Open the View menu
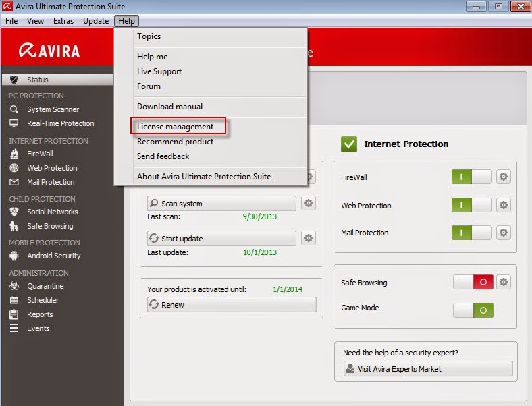Viewport: 532px width, 406px height. (35, 21)
